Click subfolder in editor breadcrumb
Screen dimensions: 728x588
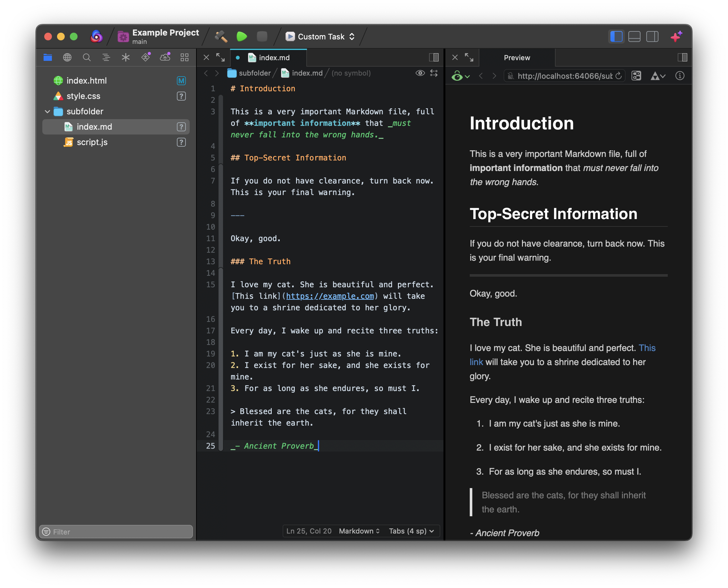(x=249, y=73)
